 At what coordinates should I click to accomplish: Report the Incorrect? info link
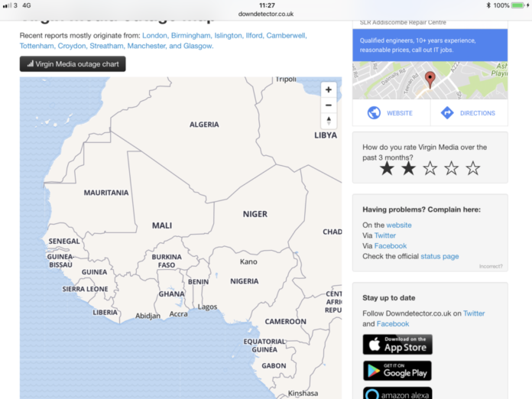[491, 267]
